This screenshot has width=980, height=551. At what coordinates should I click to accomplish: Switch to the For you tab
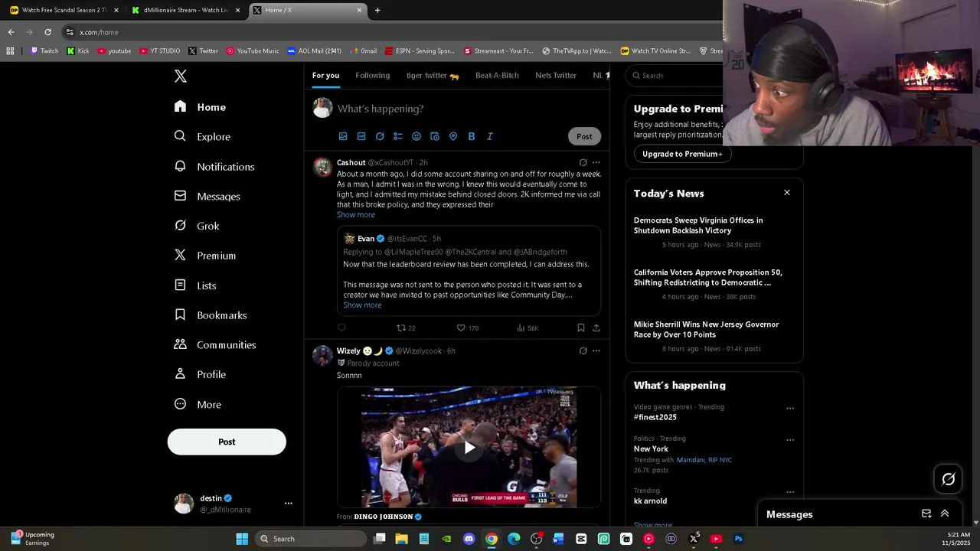click(325, 75)
